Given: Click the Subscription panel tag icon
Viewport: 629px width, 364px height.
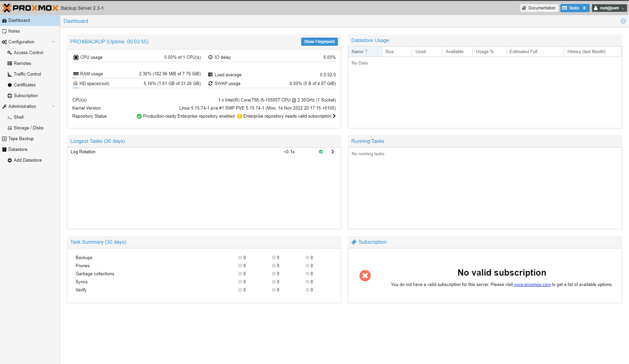Looking at the screenshot, I should point(354,242).
